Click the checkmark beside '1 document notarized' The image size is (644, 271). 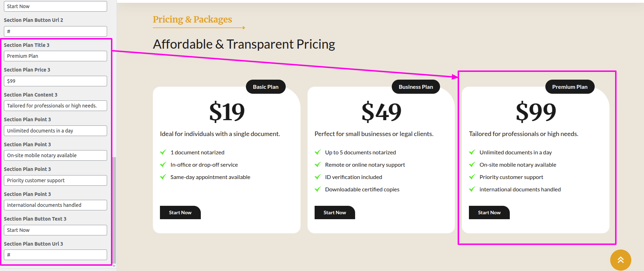(163, 152)
